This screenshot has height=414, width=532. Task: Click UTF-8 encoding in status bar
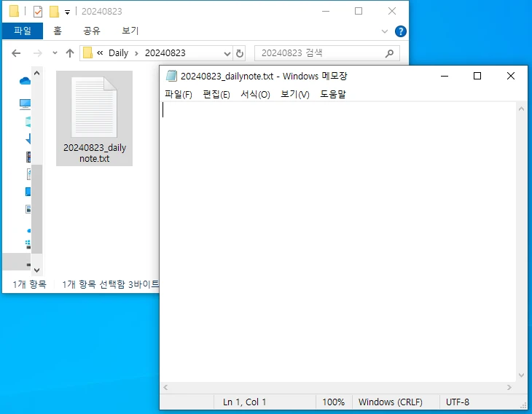pyautogui.click(x=458, y=402)
